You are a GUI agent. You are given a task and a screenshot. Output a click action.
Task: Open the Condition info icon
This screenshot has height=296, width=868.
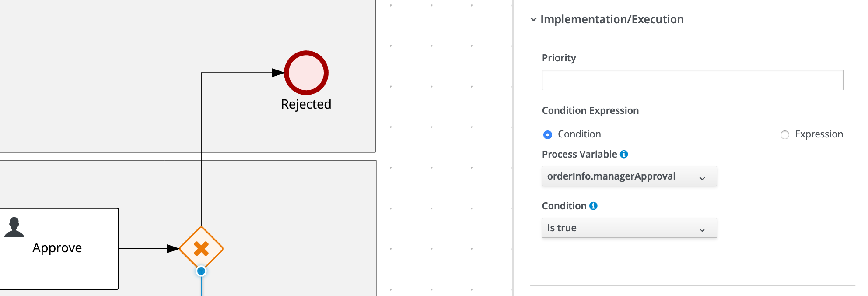point(593,206)
